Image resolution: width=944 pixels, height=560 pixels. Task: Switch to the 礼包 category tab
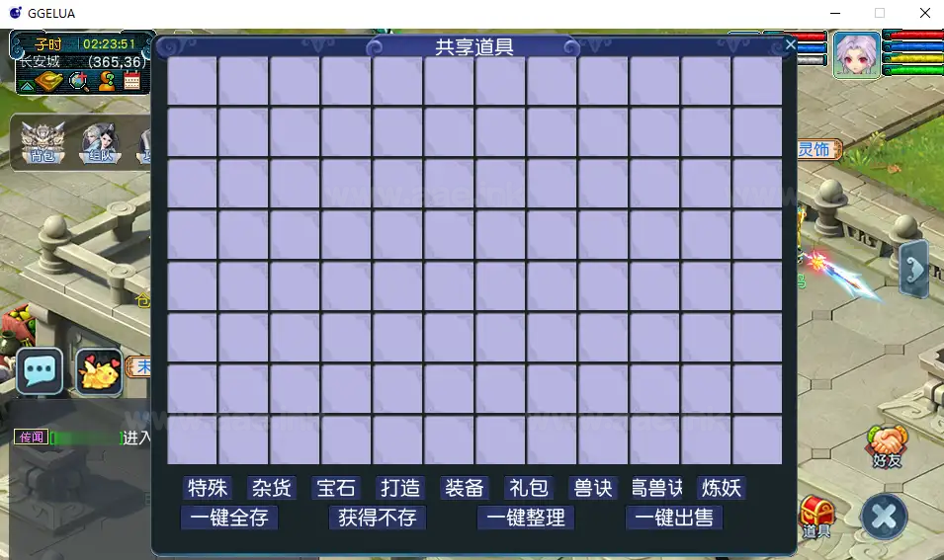click(x=529, y=488)
